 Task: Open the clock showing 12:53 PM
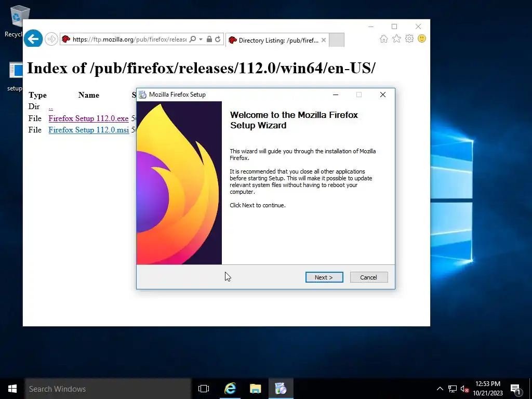click(488, 389)
